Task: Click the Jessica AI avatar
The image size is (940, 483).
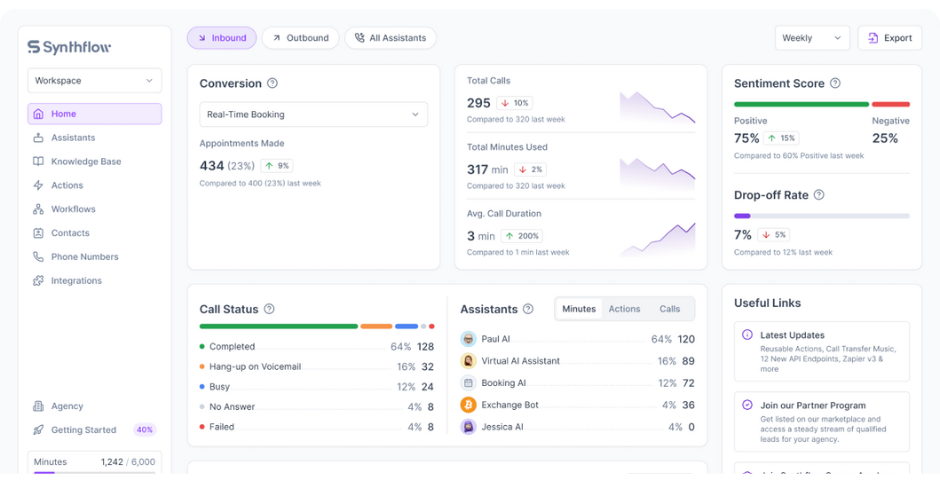Action: click(x=468, y=427)
